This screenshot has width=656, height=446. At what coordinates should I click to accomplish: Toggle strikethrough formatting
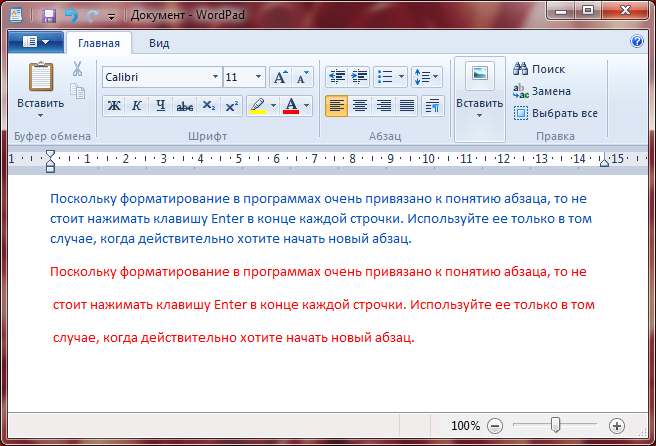[x=184, y=106]
